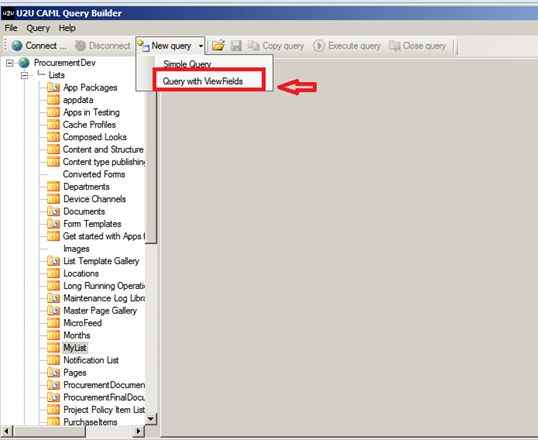Select the Content and Structure icon

tap(53, 149)
